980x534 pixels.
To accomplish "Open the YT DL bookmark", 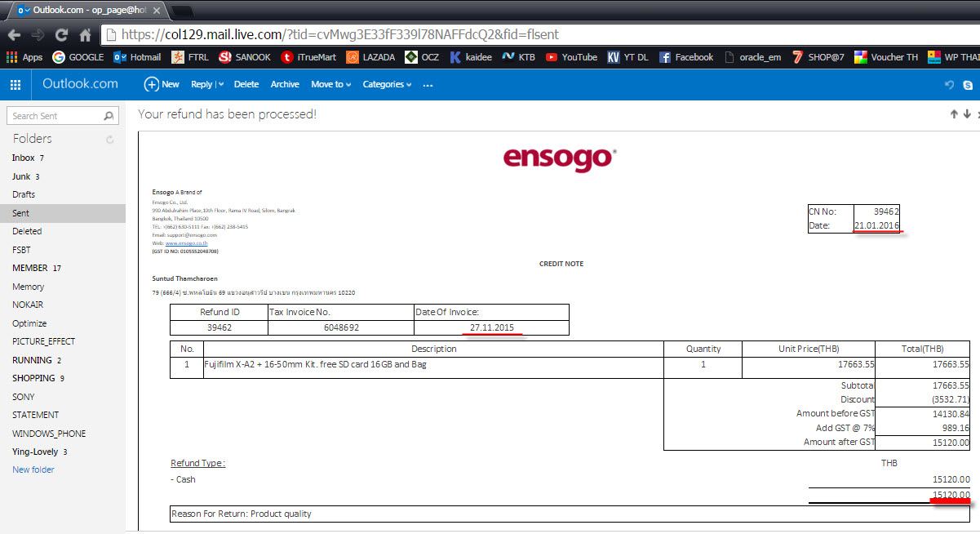I will coord(628,57).
